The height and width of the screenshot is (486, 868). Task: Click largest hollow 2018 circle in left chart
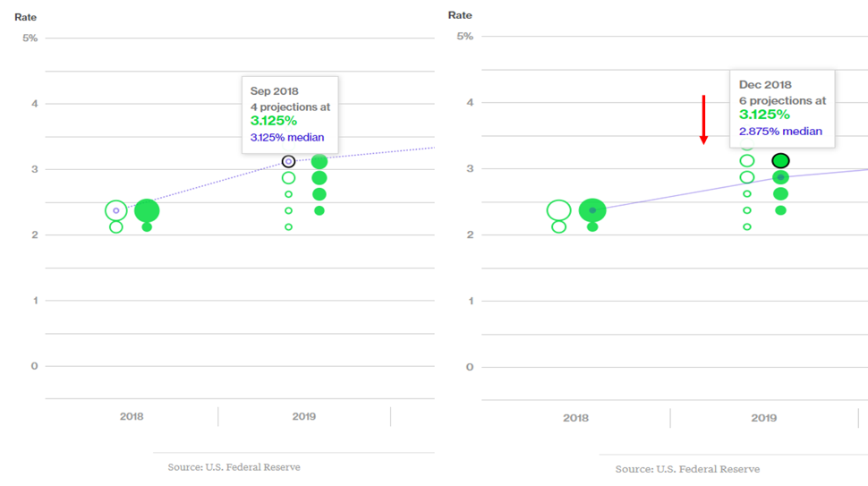pos(116,210)
